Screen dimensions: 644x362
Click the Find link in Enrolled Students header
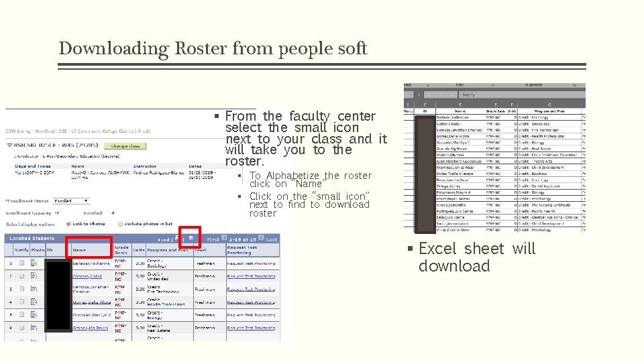pyautogui.click(x=164, y=240)
